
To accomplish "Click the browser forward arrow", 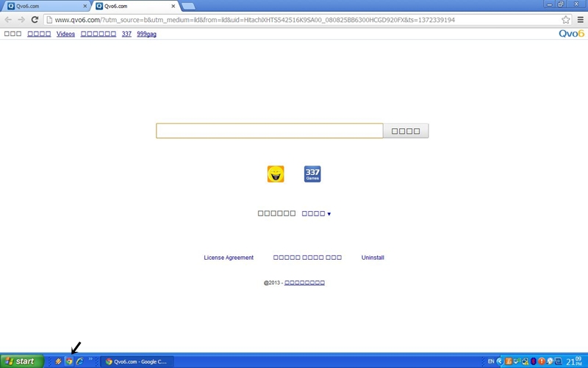I will [21, 20].
